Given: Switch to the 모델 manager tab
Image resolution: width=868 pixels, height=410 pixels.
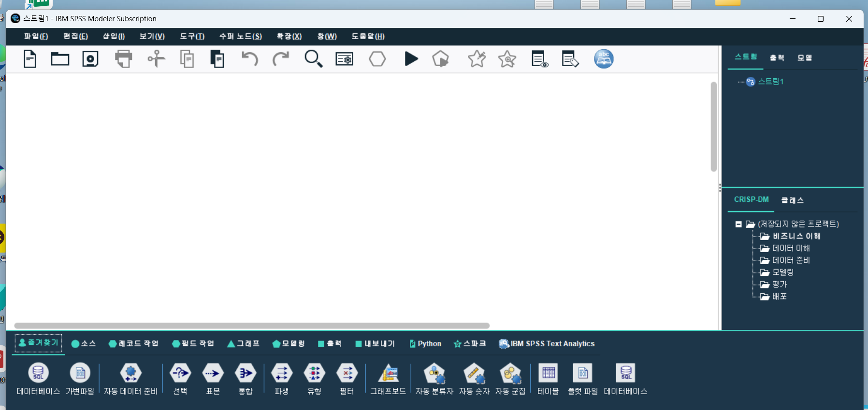Looking at the screenshot, I should 805,57.
